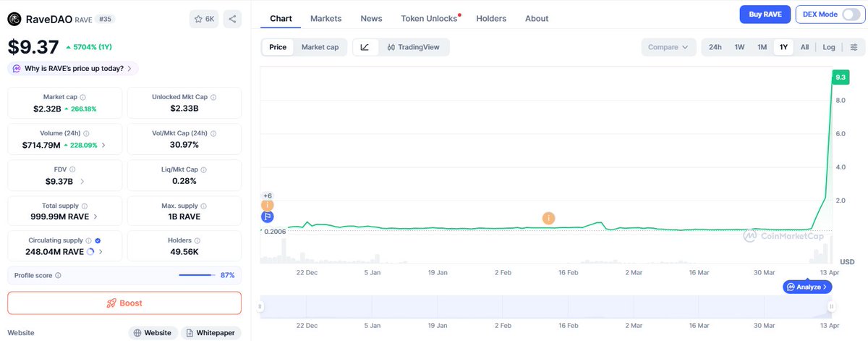Expand Volume (24h) details chevron
The image size is (868, 341).
(x=103, y=145)
